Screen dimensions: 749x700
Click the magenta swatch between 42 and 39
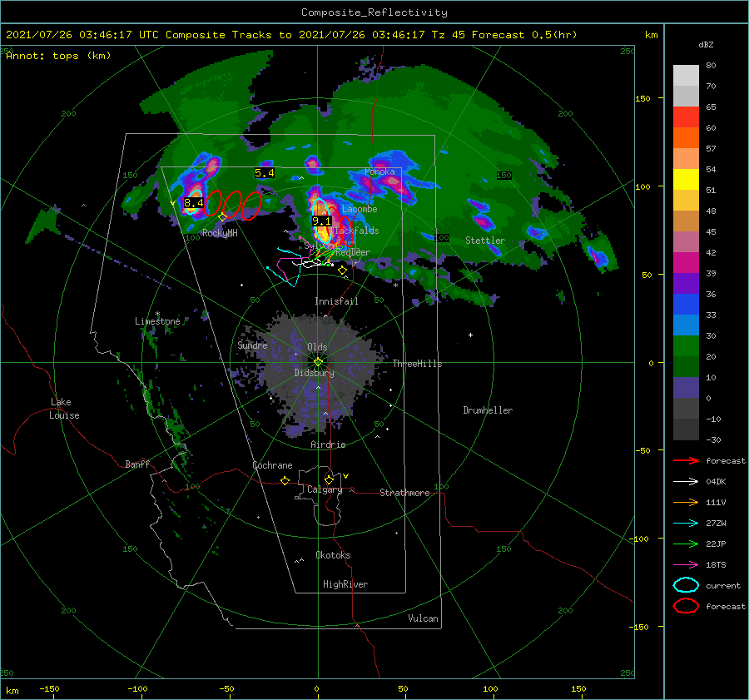686,263
